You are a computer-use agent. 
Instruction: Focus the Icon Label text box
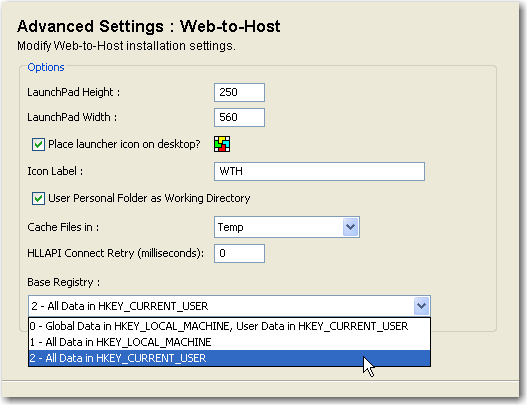click(x=319, y=171)
